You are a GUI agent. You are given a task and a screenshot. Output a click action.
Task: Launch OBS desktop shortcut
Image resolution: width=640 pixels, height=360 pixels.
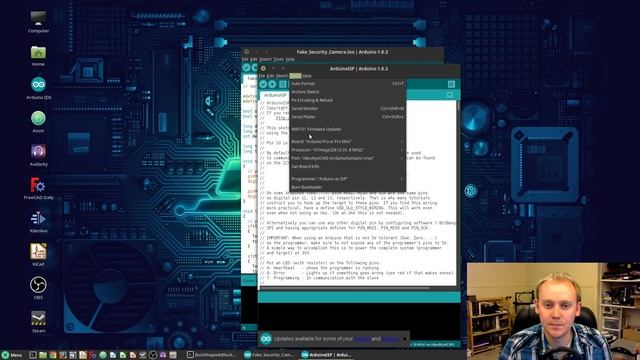(x=38, y=289)
